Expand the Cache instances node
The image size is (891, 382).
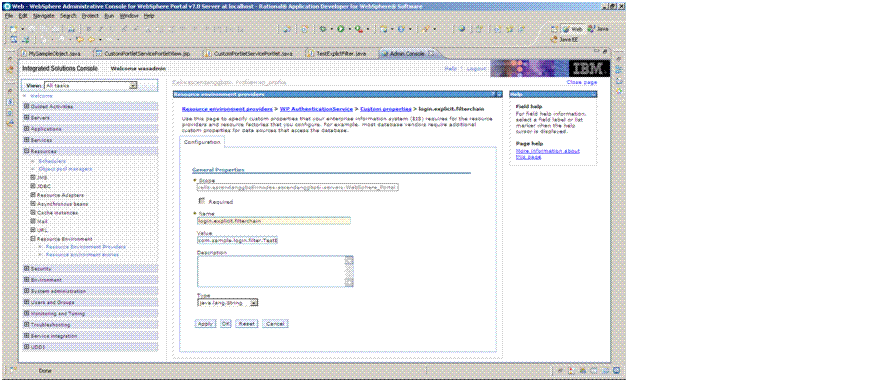33,213
